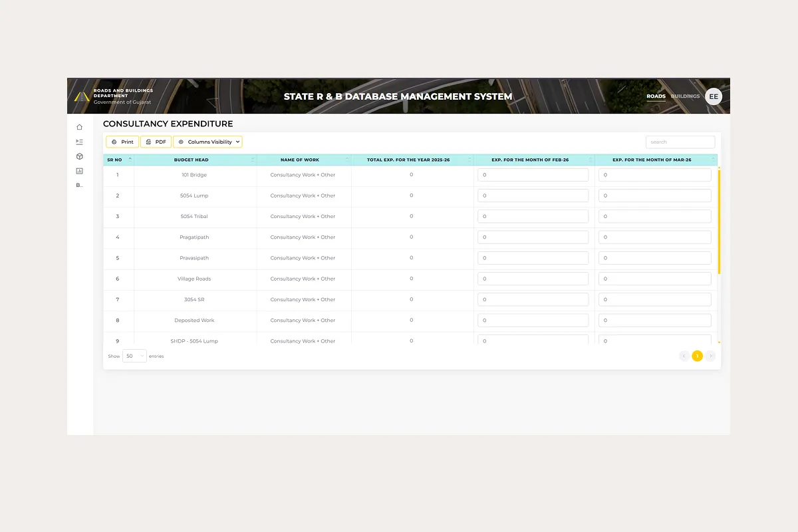Go to the next page arrow
The height and width of the screenshot is (532, 798).
(710, 356)
